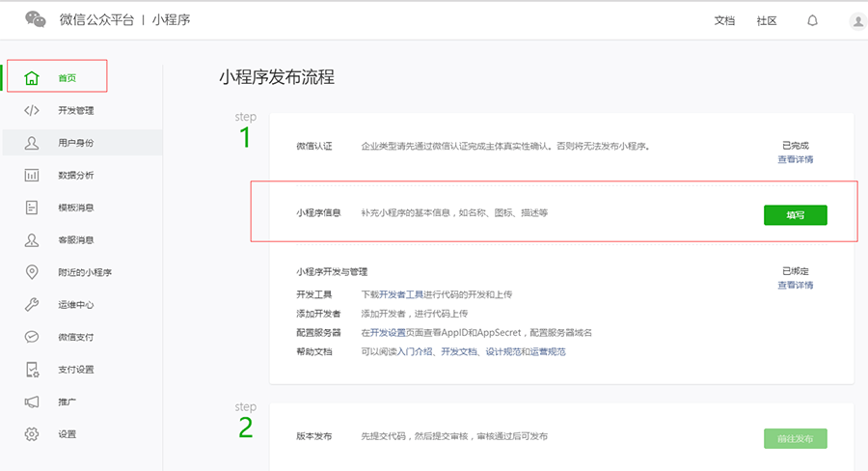
Task: Select 支付设置 in the sidebar
Action: 75,370
